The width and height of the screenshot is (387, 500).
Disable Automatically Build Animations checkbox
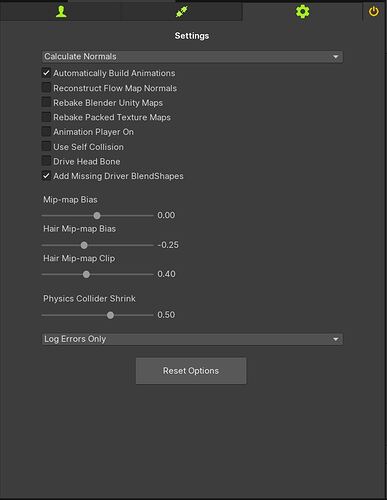click(x=46, y=73)
